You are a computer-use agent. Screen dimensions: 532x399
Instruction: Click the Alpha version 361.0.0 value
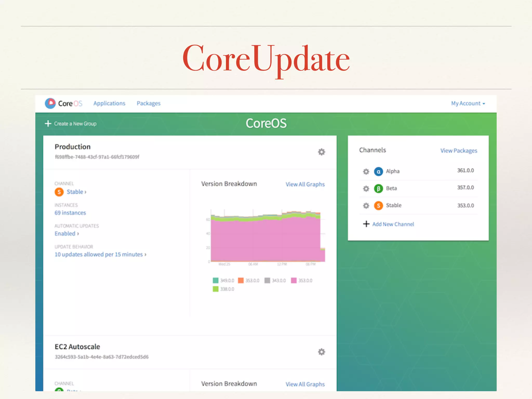465,170
